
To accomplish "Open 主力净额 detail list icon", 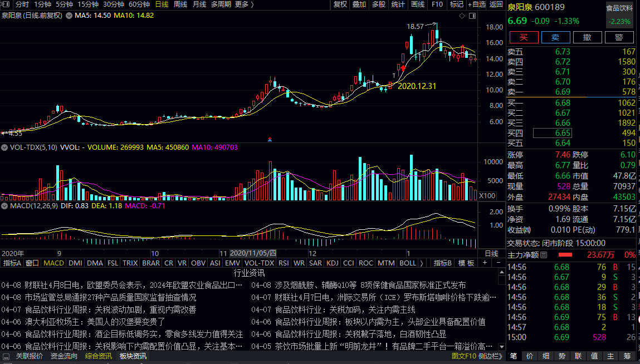I will coord(543,255).
